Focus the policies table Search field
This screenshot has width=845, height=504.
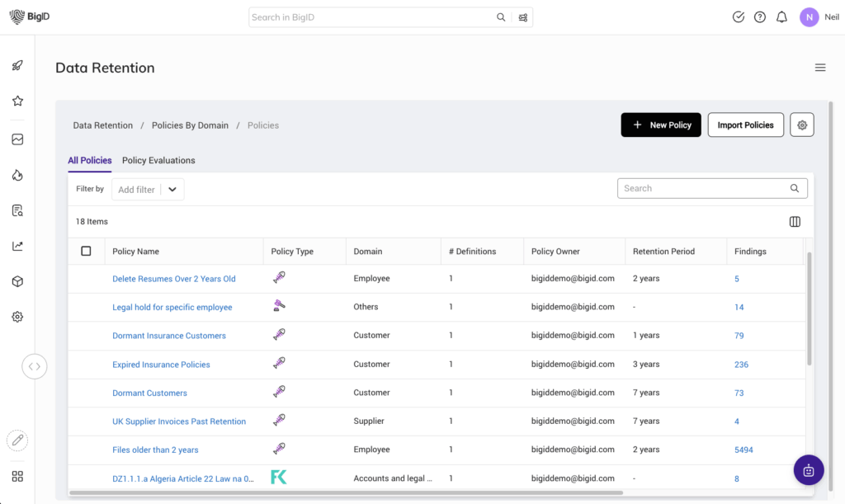(704, 189)
